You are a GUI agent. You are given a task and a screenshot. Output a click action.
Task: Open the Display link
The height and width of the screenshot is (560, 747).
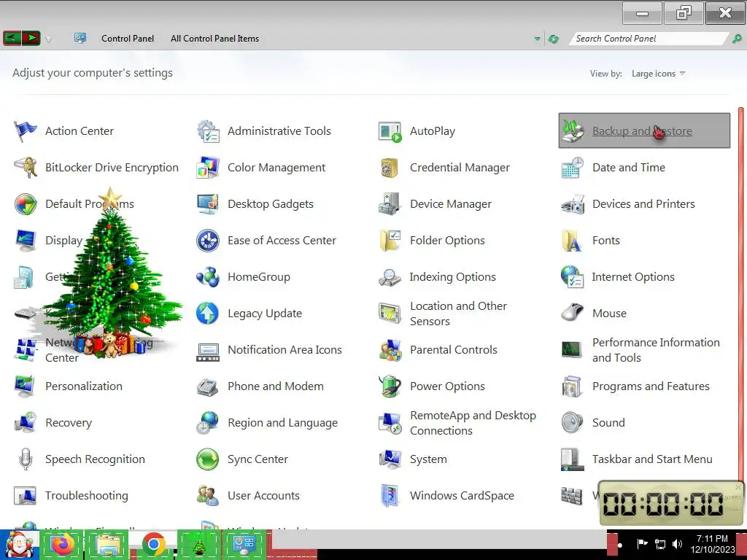(x=64, y=241)
